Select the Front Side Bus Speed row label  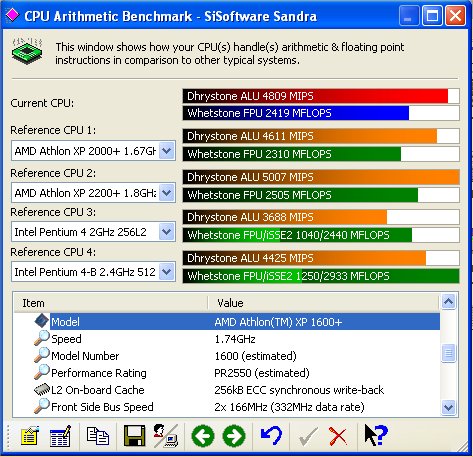[102, 407]
